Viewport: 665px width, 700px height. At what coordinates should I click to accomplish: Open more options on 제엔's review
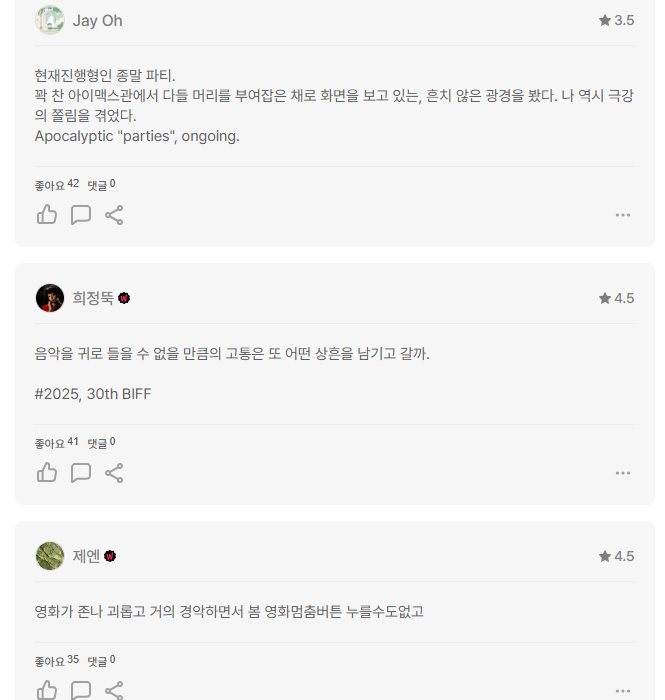pyautogui.click(x=623, y=691)
